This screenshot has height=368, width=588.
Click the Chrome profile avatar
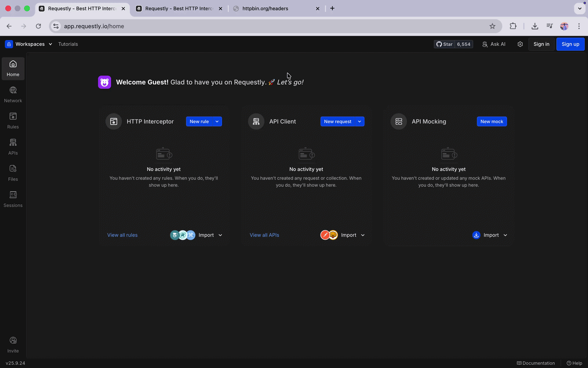click(x=564, y=26)
